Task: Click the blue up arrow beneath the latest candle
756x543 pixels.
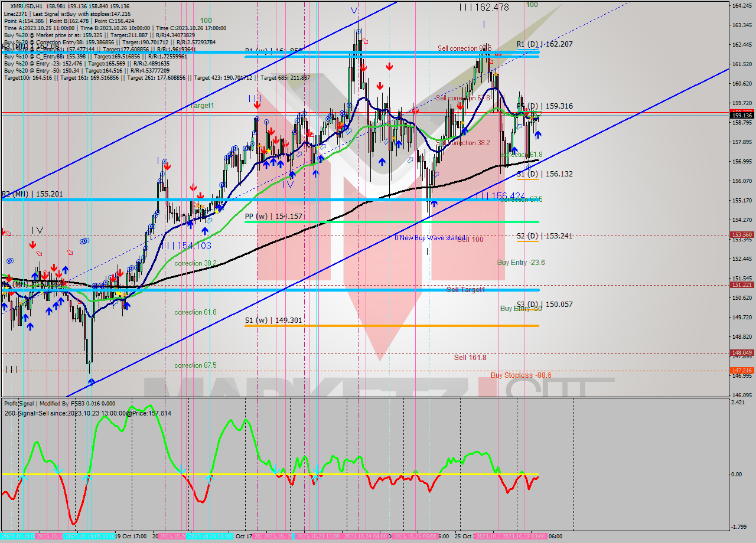Action: 538,135
